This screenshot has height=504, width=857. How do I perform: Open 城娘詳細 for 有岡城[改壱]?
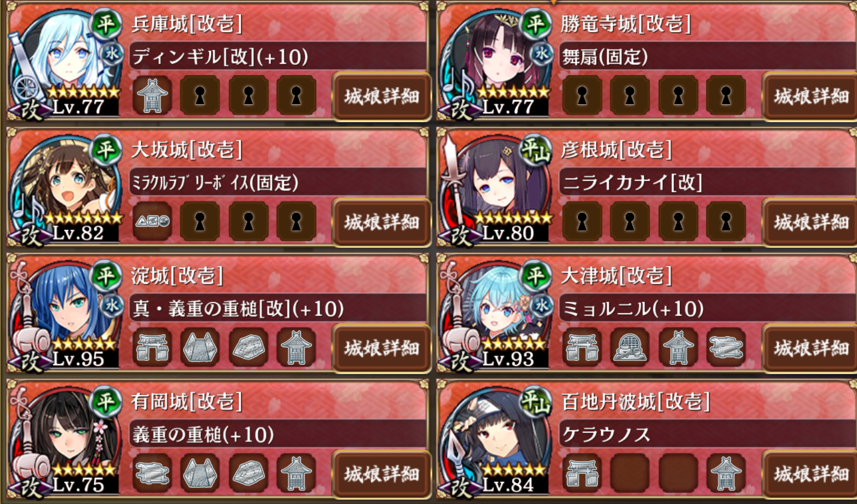(x=382, y=474)
